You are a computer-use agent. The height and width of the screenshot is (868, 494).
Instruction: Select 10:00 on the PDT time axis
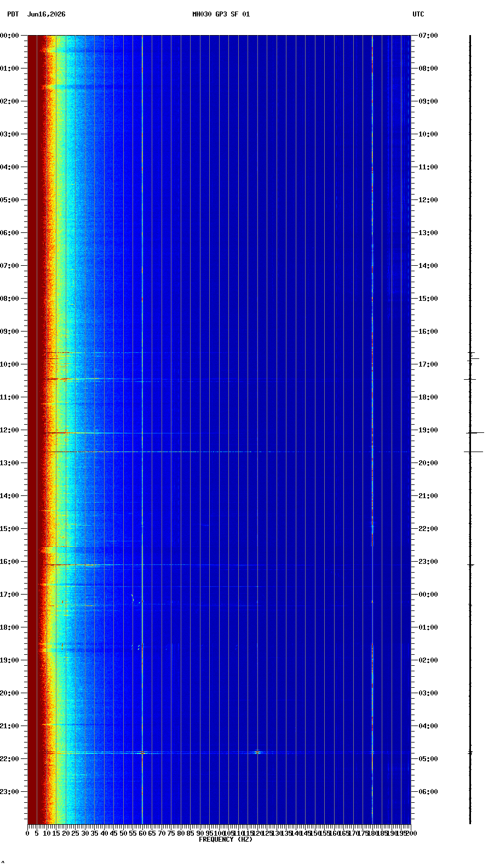[9, 364]
